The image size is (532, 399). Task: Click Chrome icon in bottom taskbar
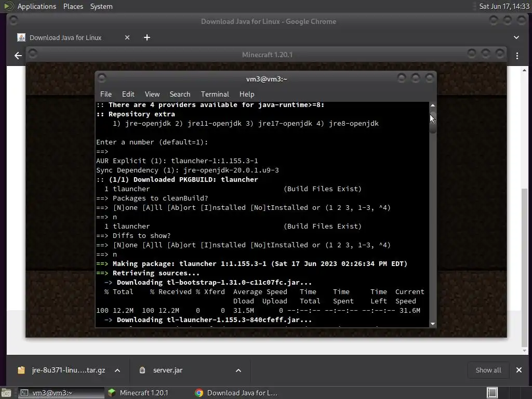point(199,393)
